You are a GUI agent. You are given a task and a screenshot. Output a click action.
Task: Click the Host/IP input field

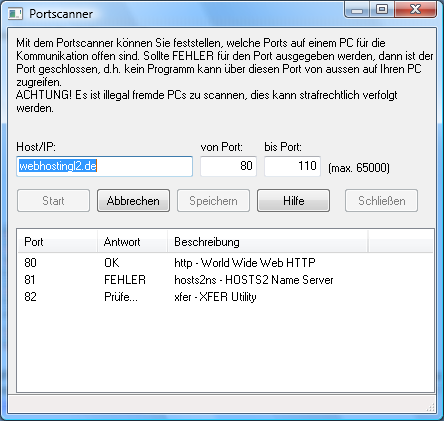[104, 166]
